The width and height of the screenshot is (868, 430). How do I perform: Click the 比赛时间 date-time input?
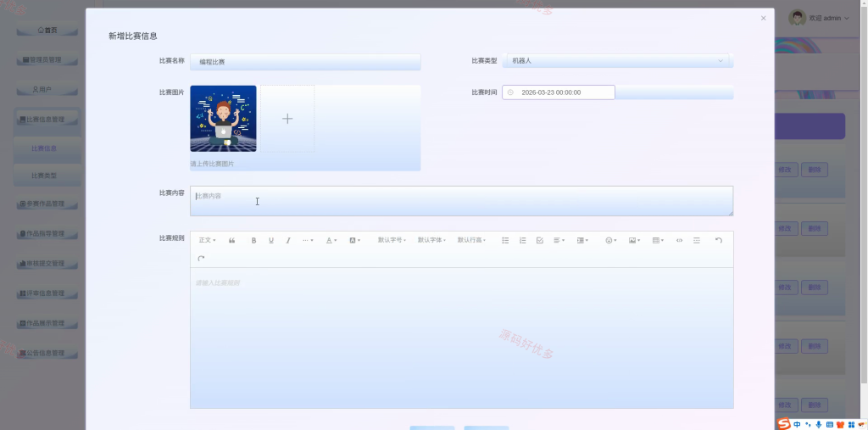(559, 92)
